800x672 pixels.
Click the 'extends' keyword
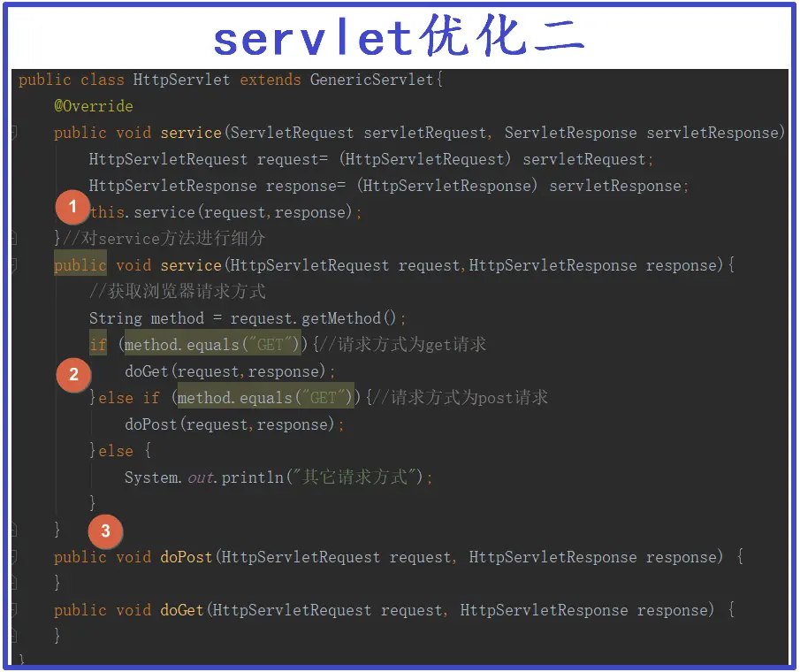270,80
